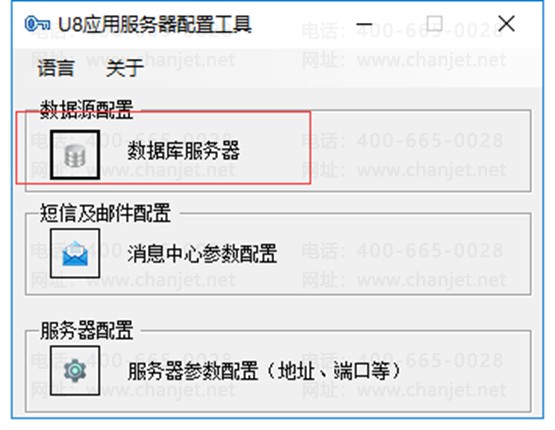Image resolution: width=555 pixels, height=430 pixels.
Task: Select the 消息中心参数配置 label
Action: coord(202,253)
